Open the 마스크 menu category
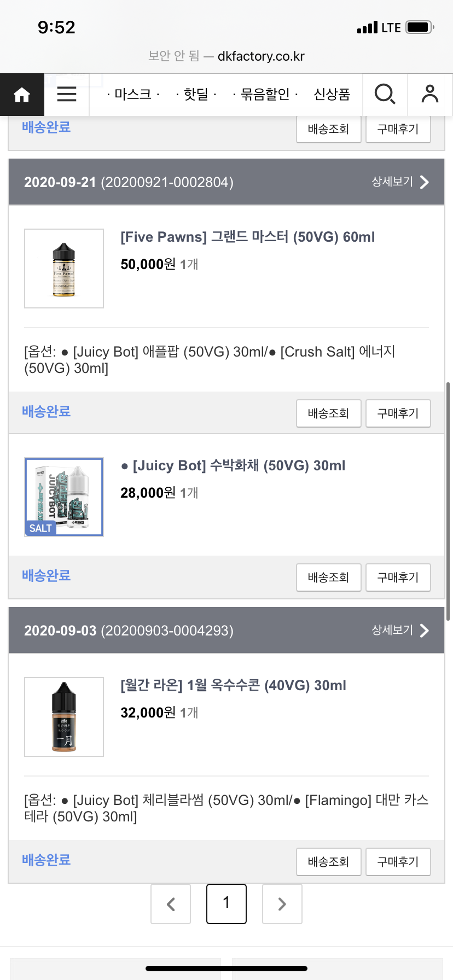Image resolution: width=453 pixels, height=980 pixels. [133, 95]
